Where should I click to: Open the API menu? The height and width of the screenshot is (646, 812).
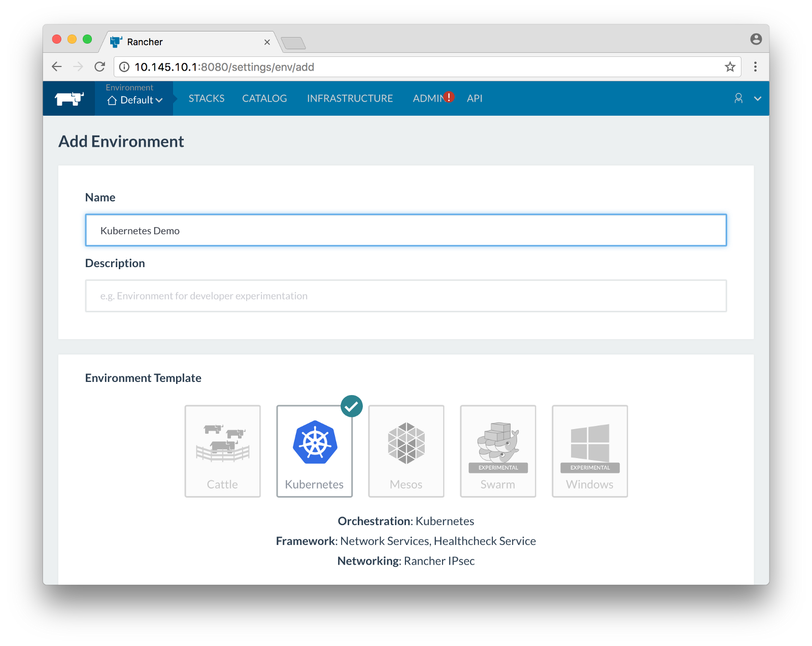(x=475, y=99)
